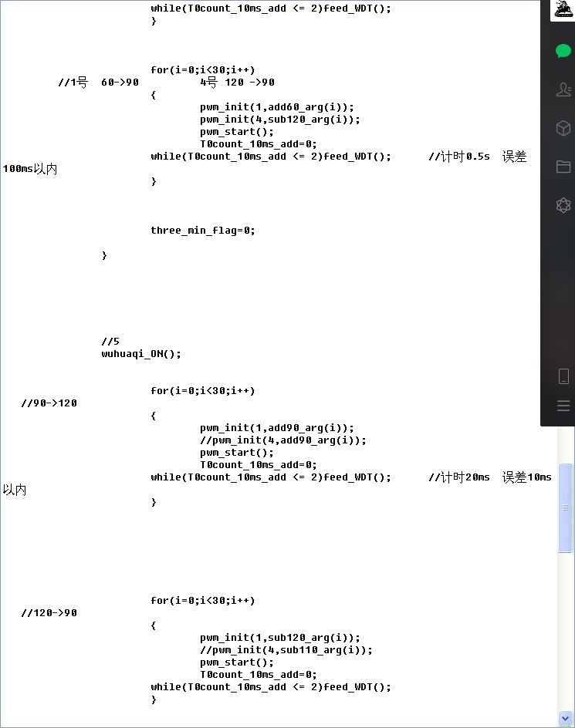The height and width of the screenshot is (728, 575).
Task: Click the scroll-down arrow at the bottom right
Action: point(566,719)
